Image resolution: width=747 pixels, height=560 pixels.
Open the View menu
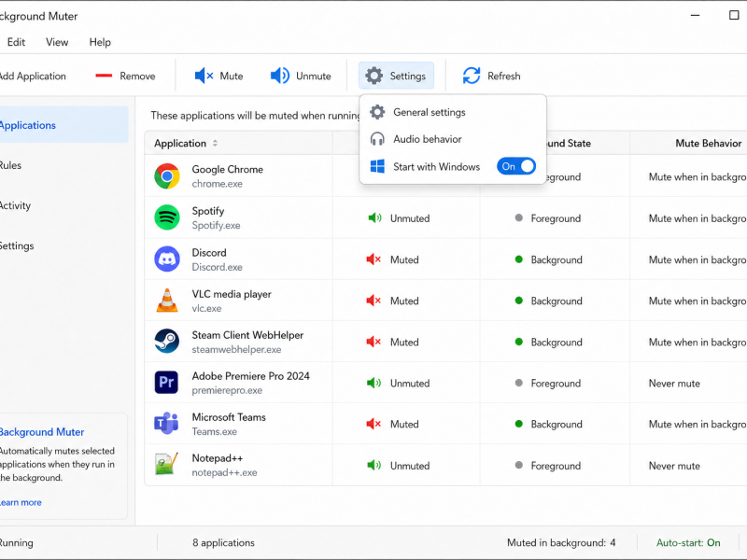[57, 42]
